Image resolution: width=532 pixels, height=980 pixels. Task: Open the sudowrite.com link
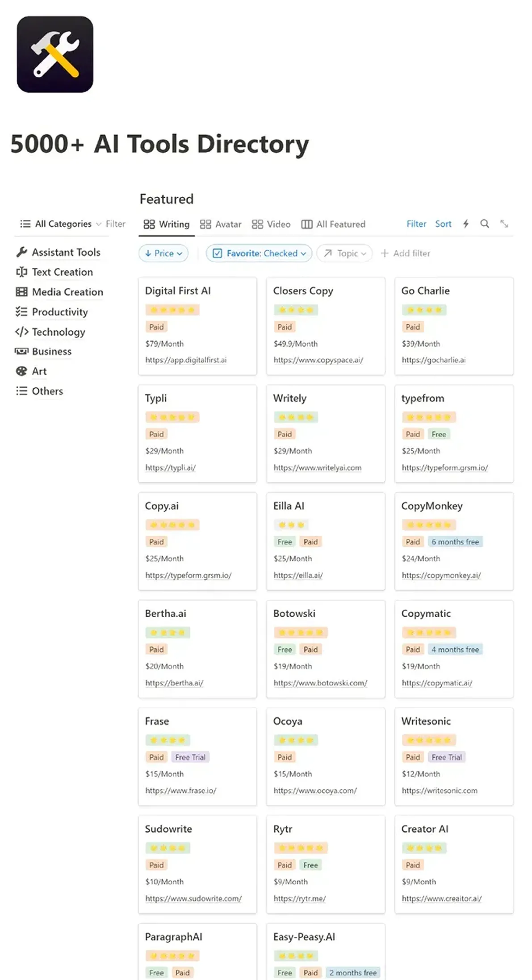pyautogui.click(x=193, y=898)
